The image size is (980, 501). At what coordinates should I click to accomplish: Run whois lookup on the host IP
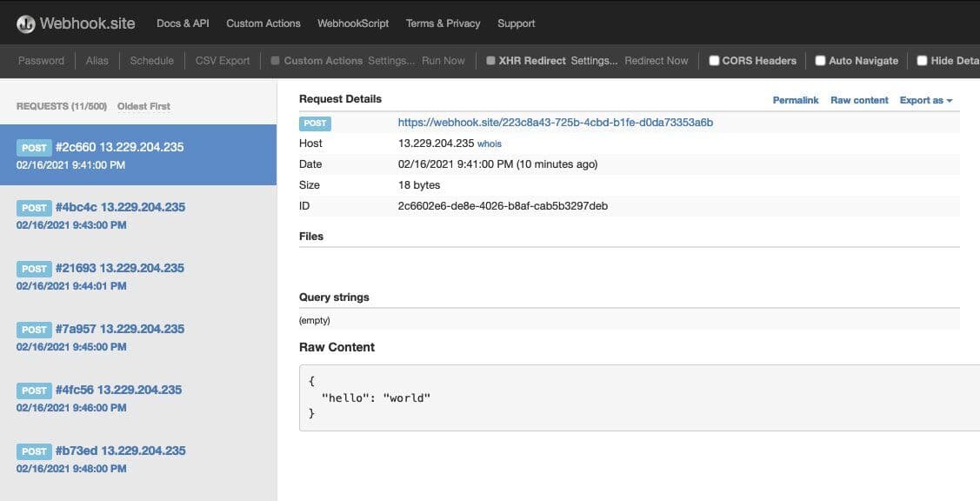pyautogui.click(x=490, y=143)
